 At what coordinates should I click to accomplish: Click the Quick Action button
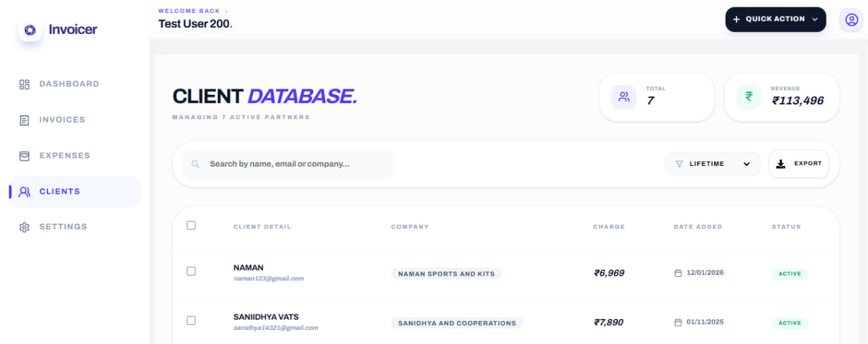point(776,20)
